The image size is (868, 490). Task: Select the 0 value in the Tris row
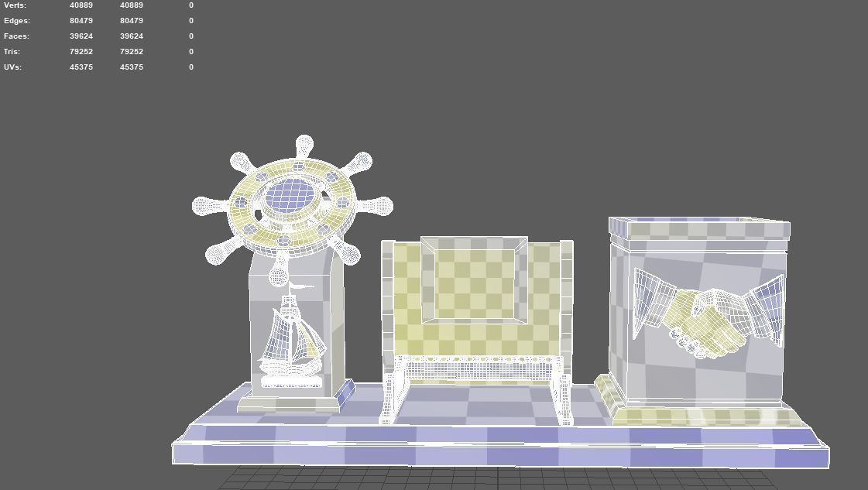click(x=191, y=52)
